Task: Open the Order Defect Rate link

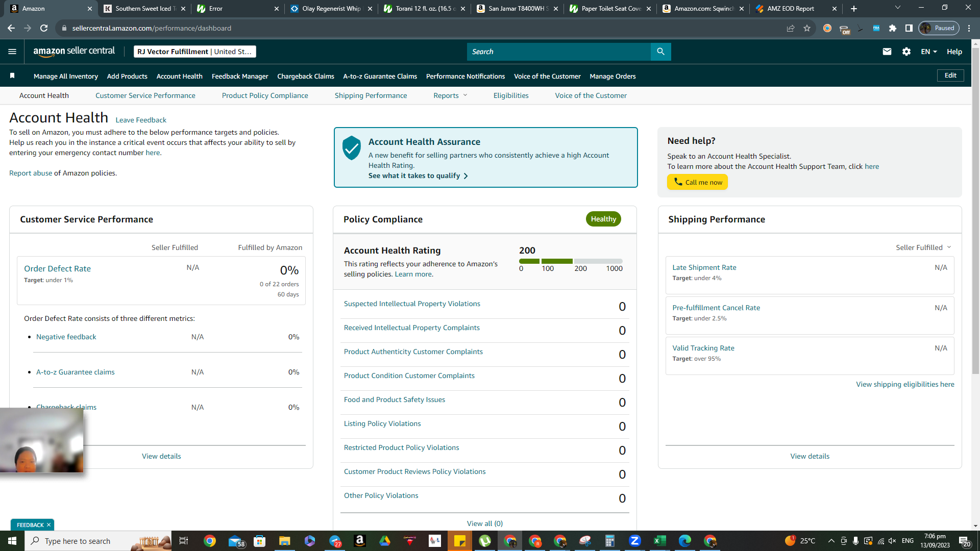Action: pyautogui.click(x=57, y=268)
